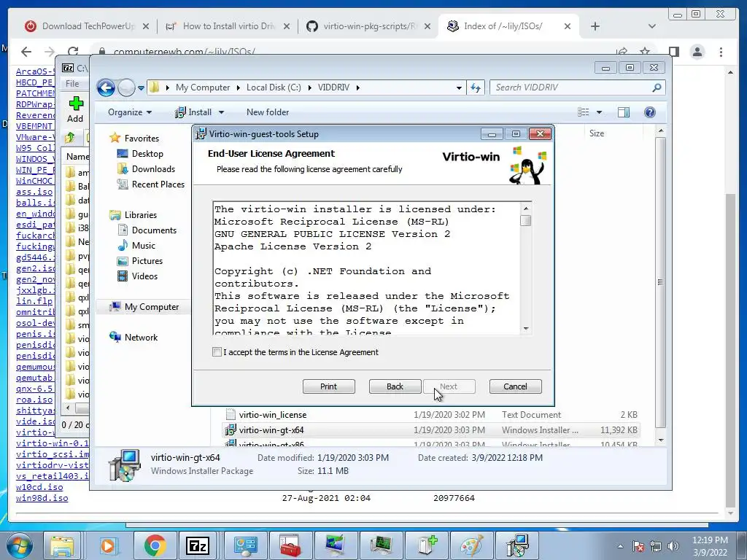Screen dimensions: 747x560
Task: Select My Computer in the navigation pane
Action: (x=152, y=307)
